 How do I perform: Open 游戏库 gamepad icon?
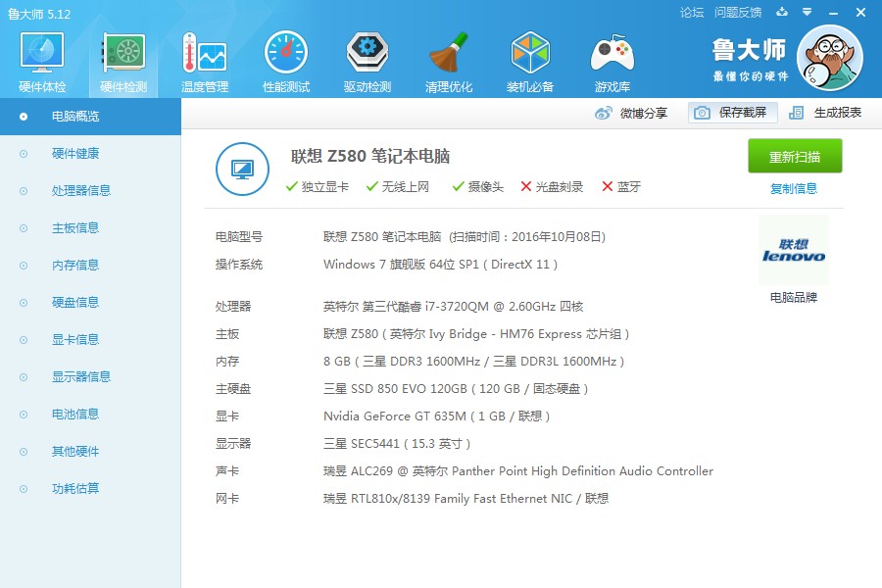click(612, 52)
